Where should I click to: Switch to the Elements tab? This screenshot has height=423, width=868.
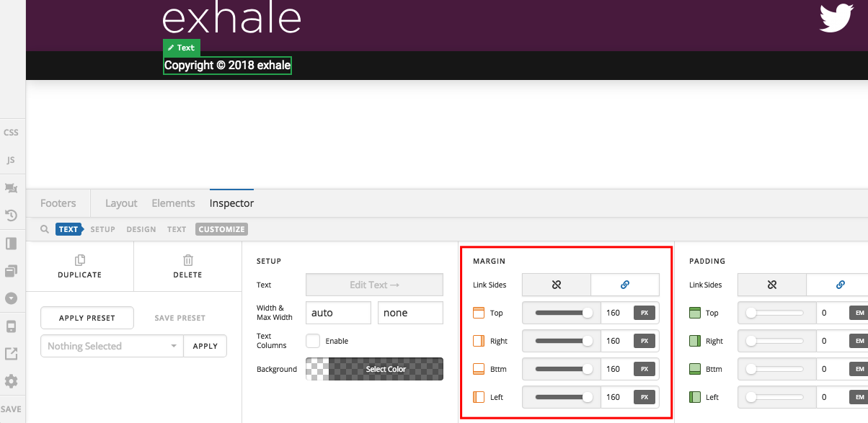click(173, 203)
